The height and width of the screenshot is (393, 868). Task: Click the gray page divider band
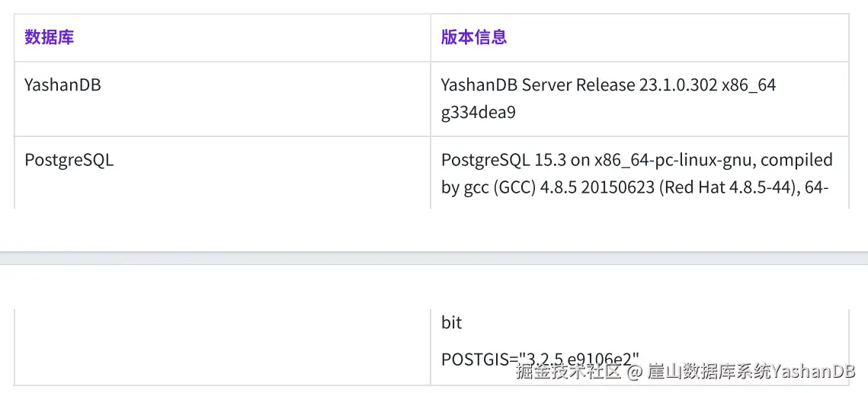(434, 258)
